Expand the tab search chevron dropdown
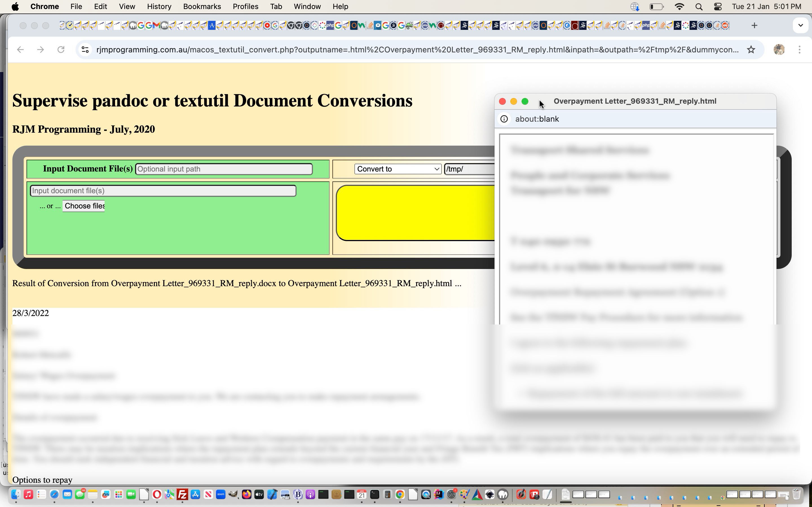The height and width of the screenshot is (507, 812). click(x=801, y=25)
